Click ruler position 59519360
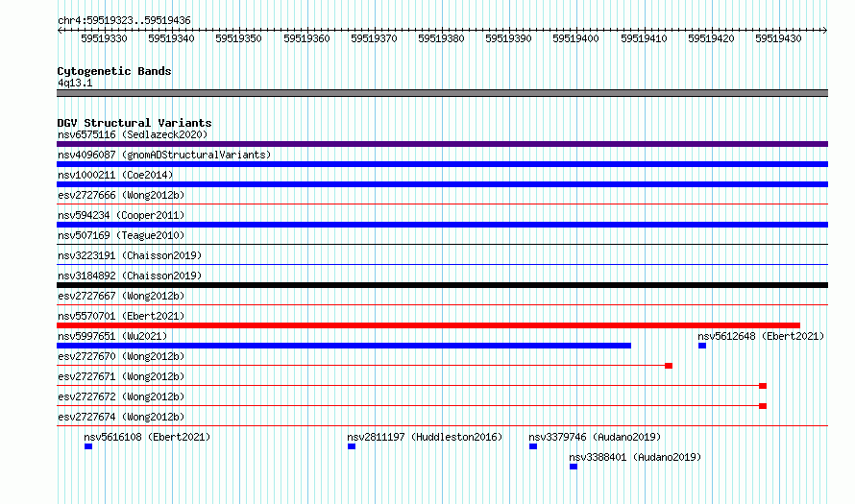This screenshot has width=855, height=504. point(306,38)
